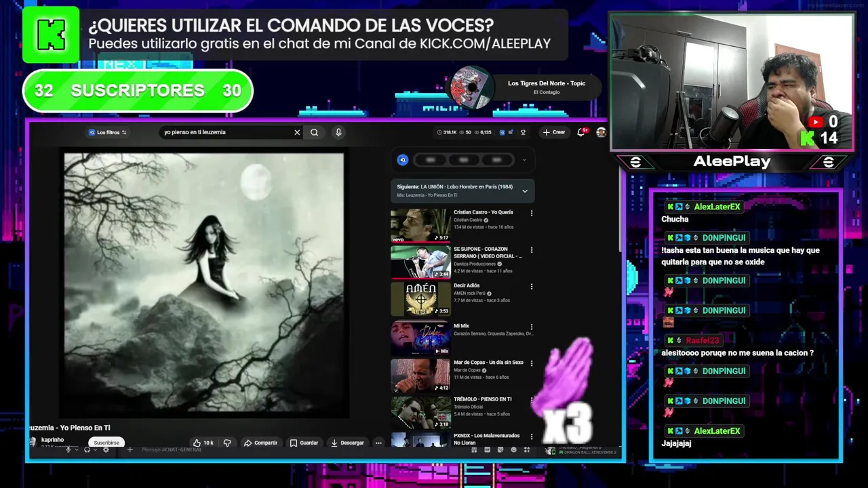The image size is (868, 488).
Task: Click the 'Compartir' share button
Action: click(x=260, y=443)
